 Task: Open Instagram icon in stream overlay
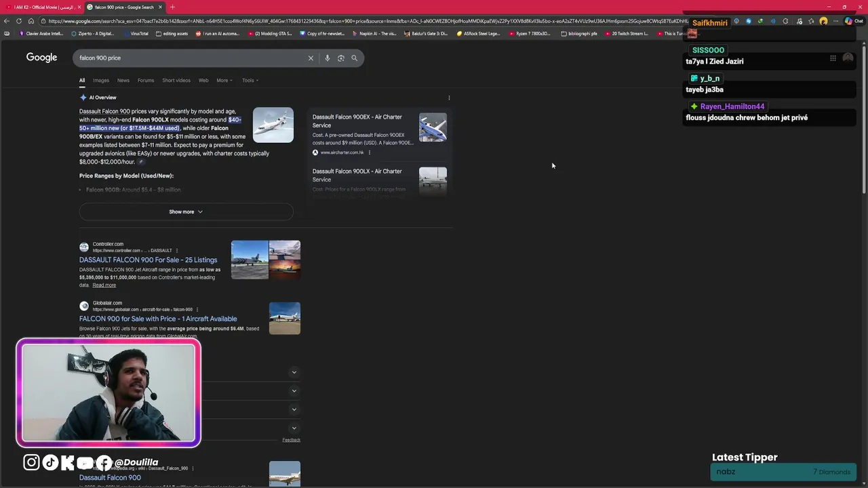point(31,462)
